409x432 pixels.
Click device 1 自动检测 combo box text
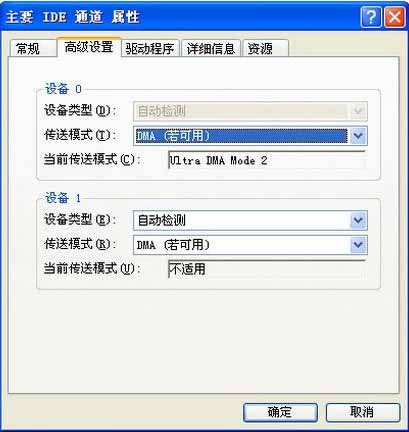(161, 220)
